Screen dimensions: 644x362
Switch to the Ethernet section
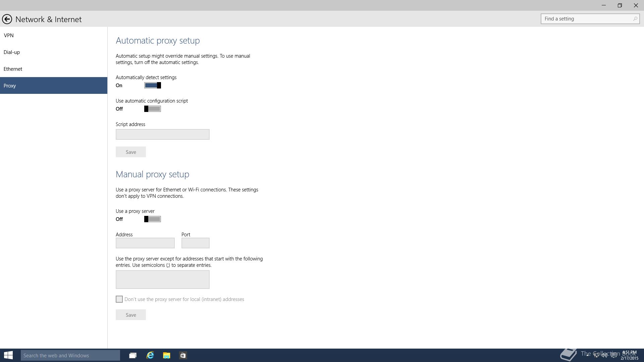pyautogui.click(x=13, y=69)
